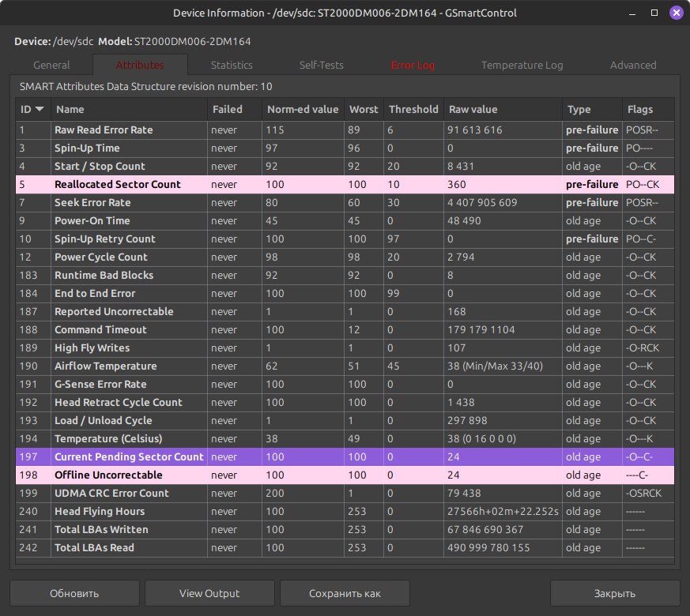The width and height of the screenshot is (690, 616).
Task: Select the Runtime Bad Blocks row
Action: coord(345,276)
